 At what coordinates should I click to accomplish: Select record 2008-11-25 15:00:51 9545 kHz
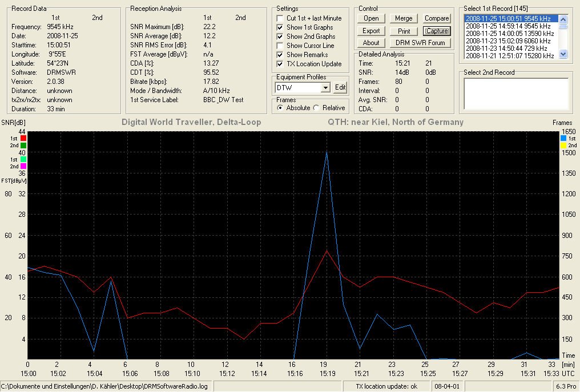coord(511,18)
